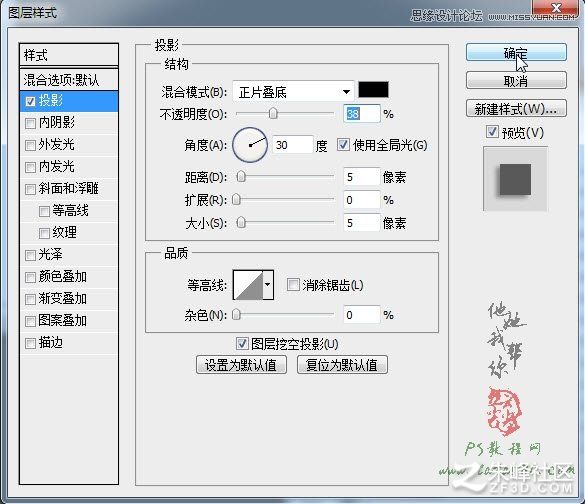Click the 确定 button
The image size is (585, 504).
pos(516,53)
